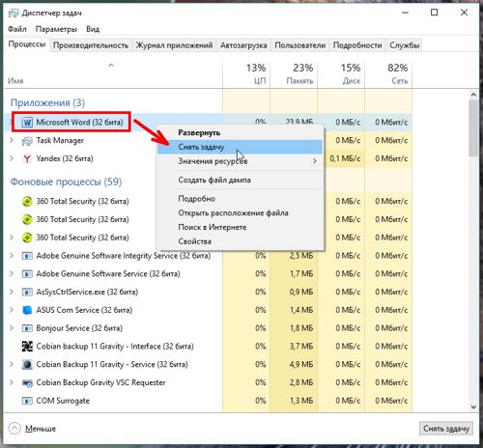This screenshot has width=483, height=448.
Task: Click the Task Manager process icon
Action: 27,141
